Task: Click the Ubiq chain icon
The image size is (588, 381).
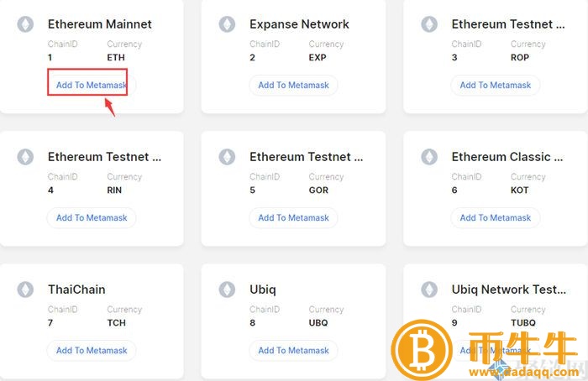Action: 227,290
